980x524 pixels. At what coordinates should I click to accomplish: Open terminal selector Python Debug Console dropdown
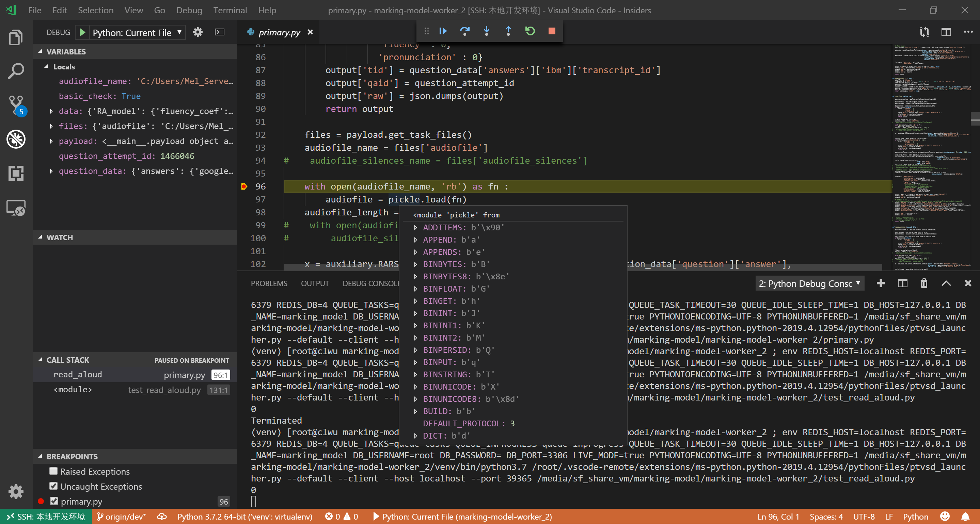(x=809, y=284)
